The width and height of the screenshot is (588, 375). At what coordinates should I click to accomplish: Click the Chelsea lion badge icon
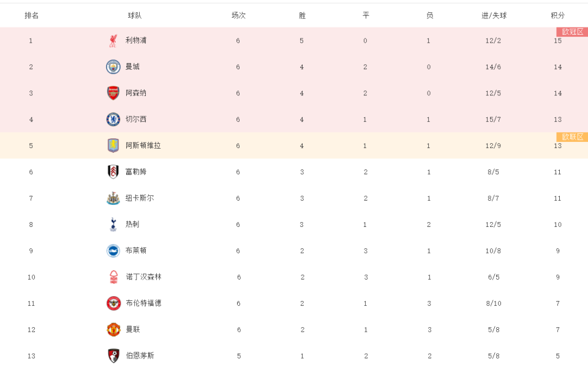click(x=113, y=119)
